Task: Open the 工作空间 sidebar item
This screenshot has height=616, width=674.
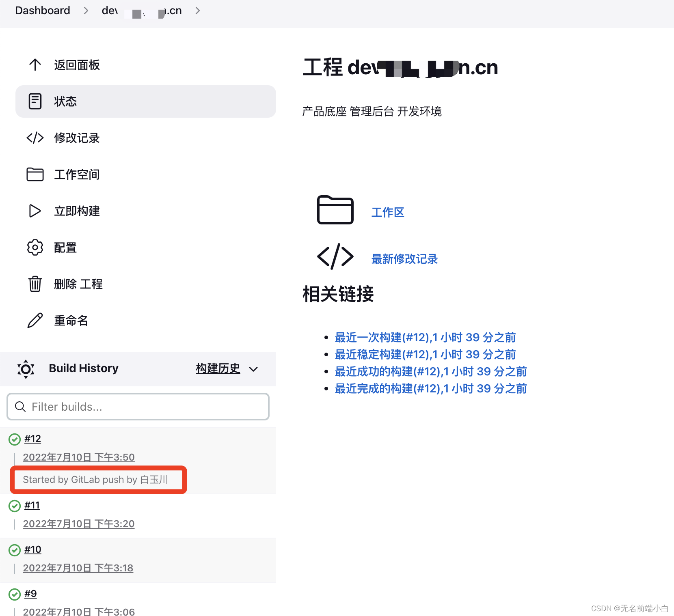Action: pyautogui.click(x=146, y=174)
